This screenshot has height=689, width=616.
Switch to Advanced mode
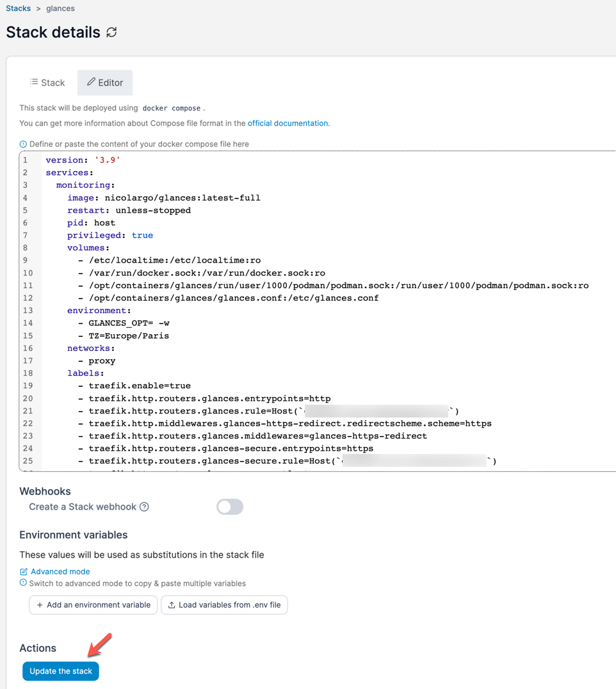pos(60,571)
